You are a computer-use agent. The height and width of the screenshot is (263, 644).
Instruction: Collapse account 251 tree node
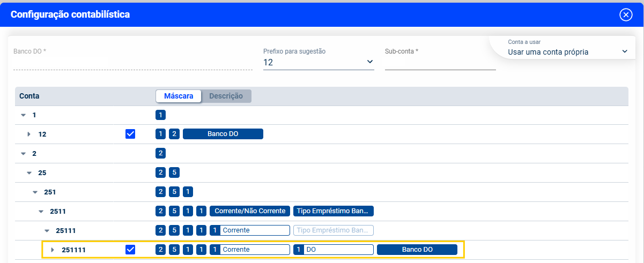point(35,192)
